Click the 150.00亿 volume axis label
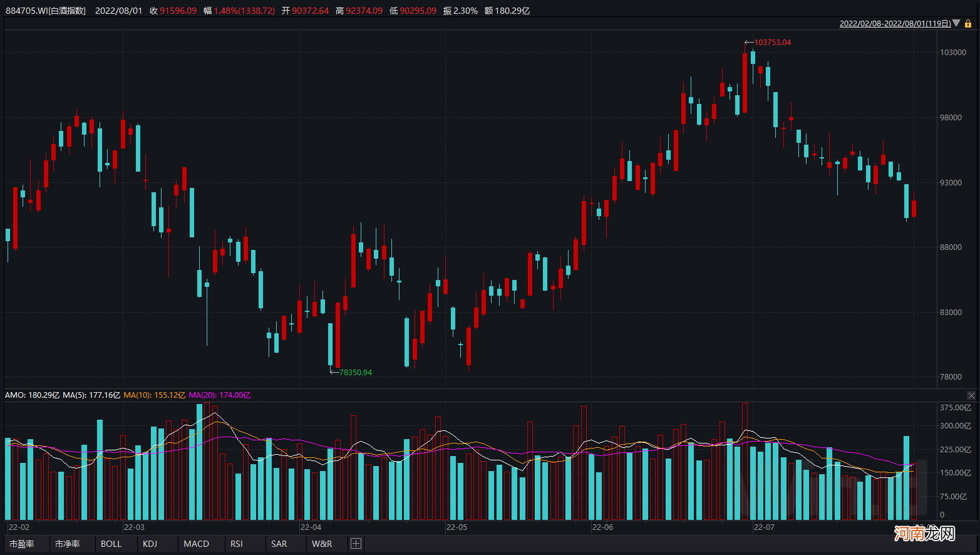Screen dimensions: 980x555 [x=956, y=473]
